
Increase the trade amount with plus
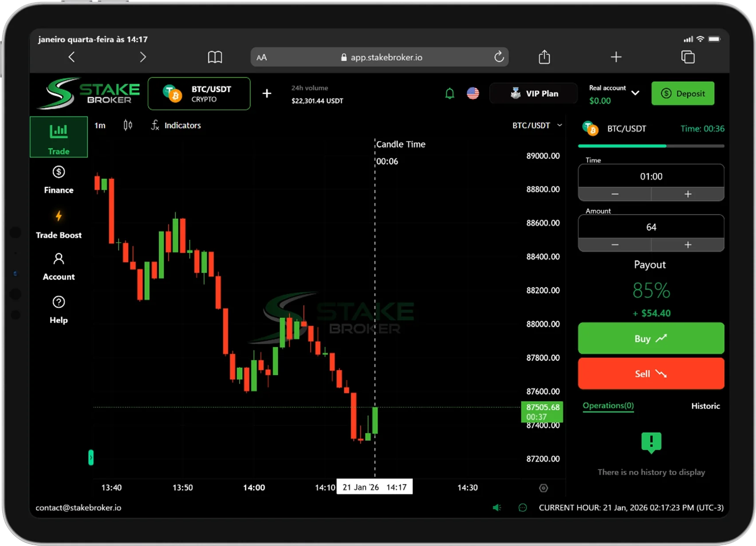pos(688,245)
